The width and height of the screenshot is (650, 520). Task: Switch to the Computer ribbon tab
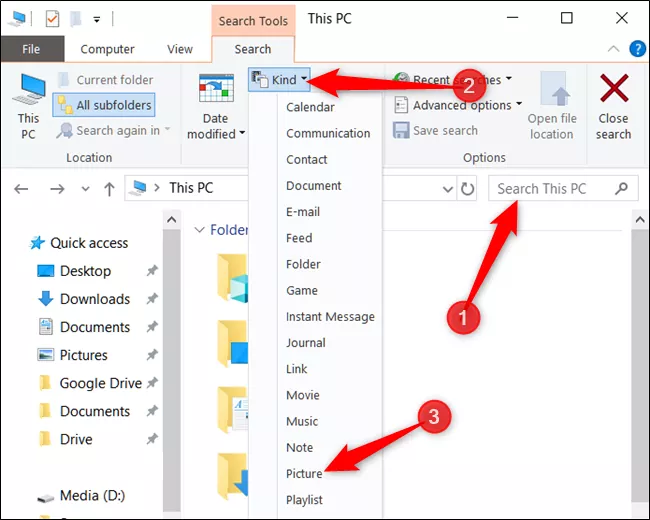(107, 49)
